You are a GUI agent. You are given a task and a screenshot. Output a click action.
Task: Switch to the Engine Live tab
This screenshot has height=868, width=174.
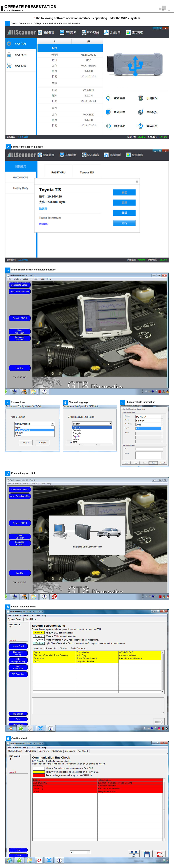point(44,751)
